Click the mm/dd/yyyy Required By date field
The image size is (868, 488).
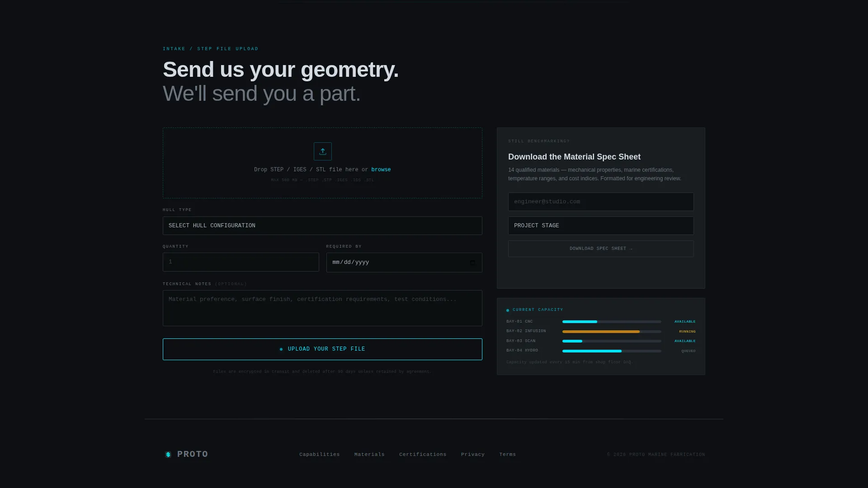tap(404, 263)
